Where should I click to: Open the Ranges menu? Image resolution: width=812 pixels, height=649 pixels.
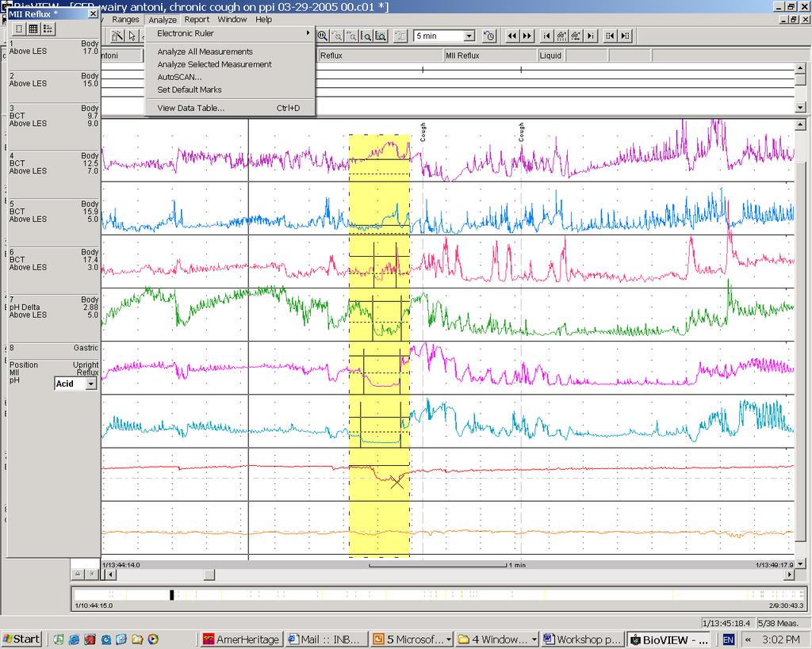point(125,20)
